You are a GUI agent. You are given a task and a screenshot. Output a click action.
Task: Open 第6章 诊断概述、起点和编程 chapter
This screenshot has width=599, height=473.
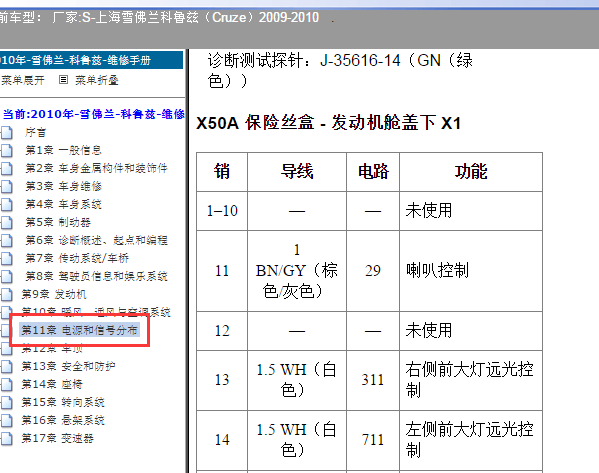[96, 240]
